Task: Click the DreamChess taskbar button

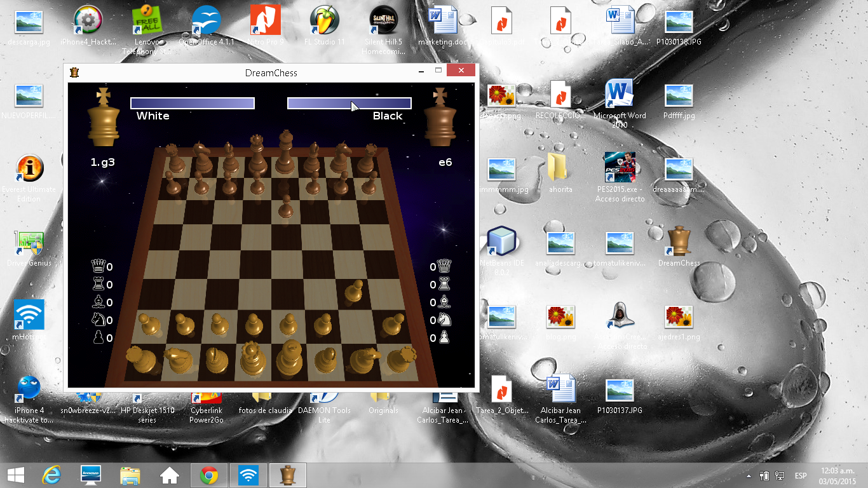Action: (x=288, y=475)
